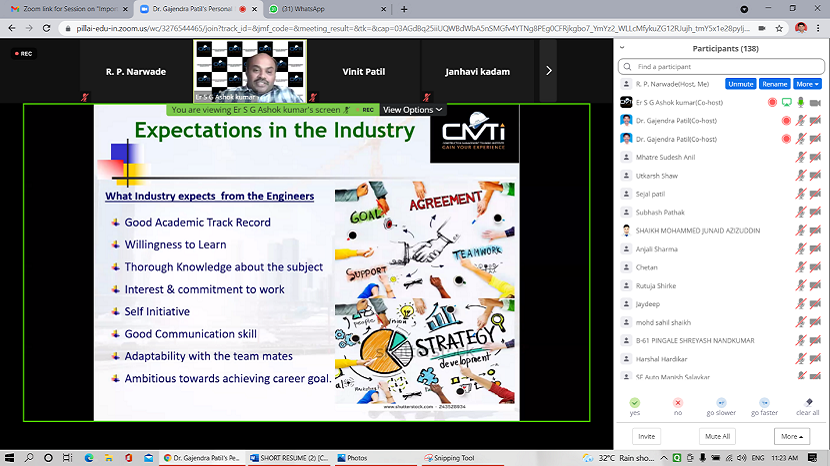Open File Explorer from the taskbar
The width and height of the screenshot is (830, 466).
tap(109, 458)
